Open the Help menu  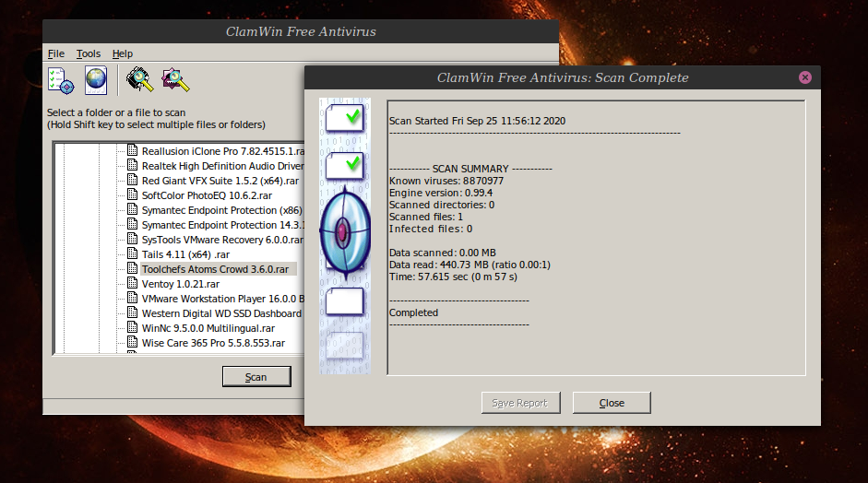123,53
